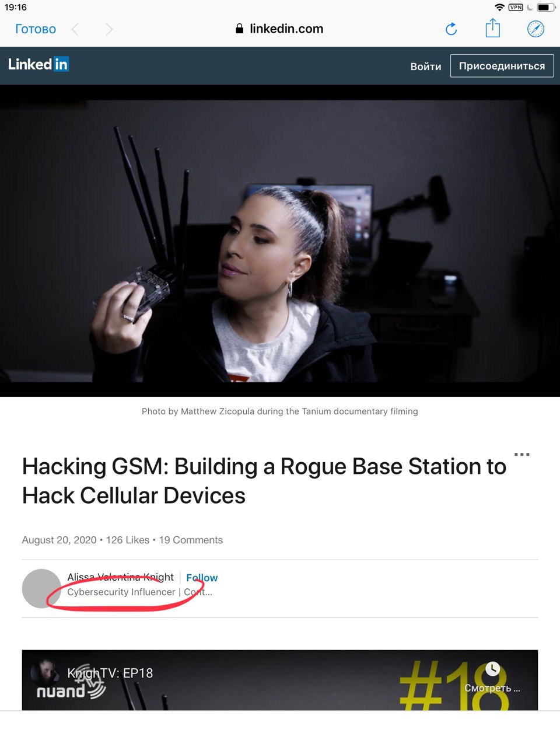Tap the Safari reload page icon
560x747 pixels.
(451, 29)
